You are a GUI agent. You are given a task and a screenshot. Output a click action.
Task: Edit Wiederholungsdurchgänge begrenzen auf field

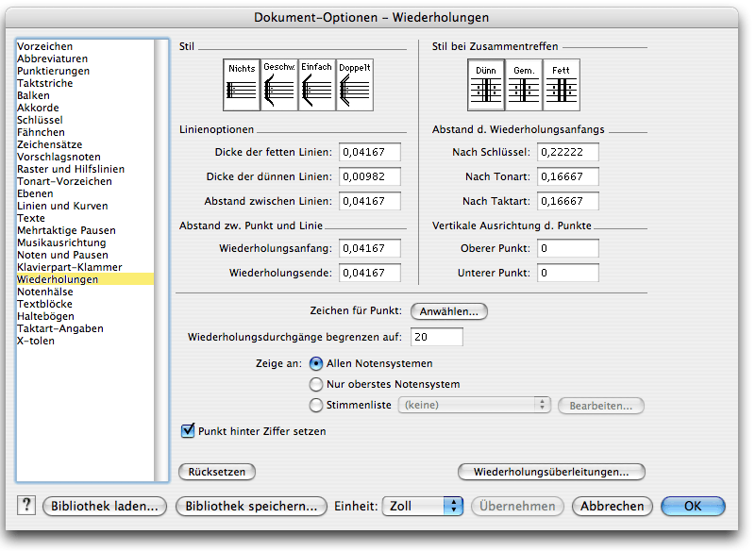pyautogui.click(x=437, y=337)
